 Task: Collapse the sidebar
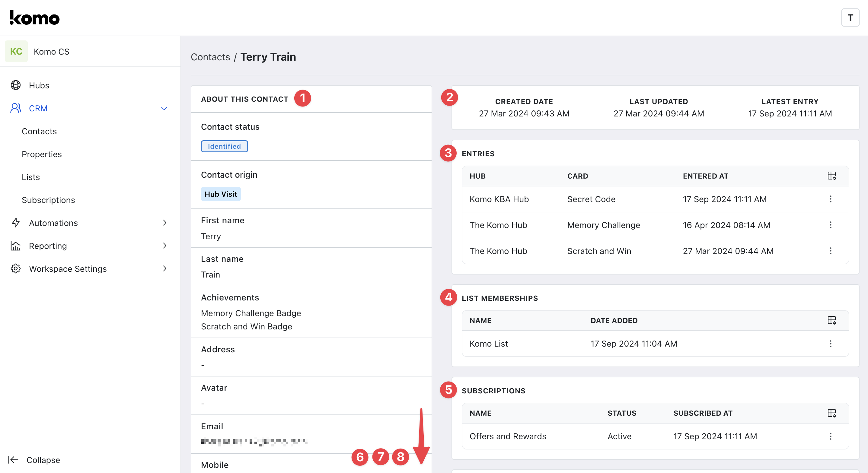point(34,460)
